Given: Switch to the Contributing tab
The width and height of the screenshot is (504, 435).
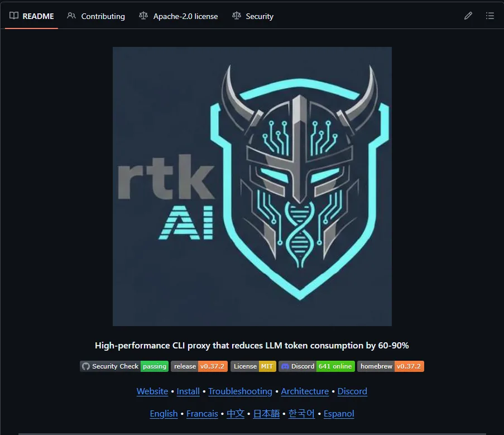Looking at the screenshot, I should (x=96, y=16).
